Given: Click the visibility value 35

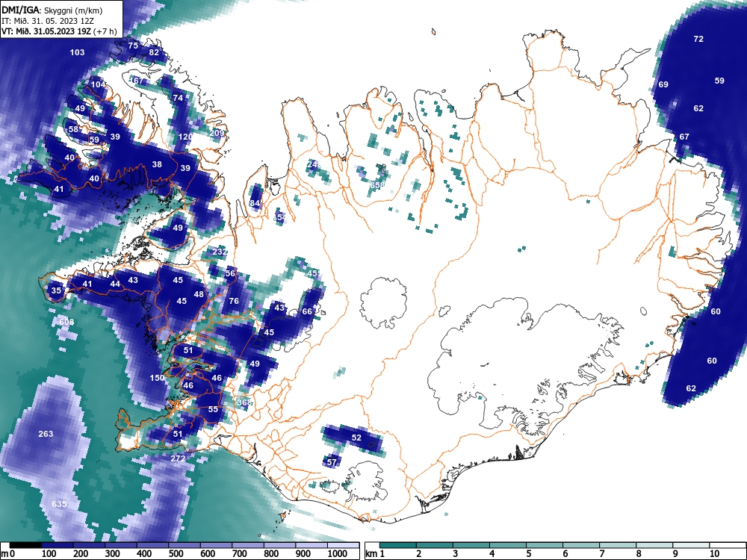Looking at the screenshot, I should tap(56, 290).
